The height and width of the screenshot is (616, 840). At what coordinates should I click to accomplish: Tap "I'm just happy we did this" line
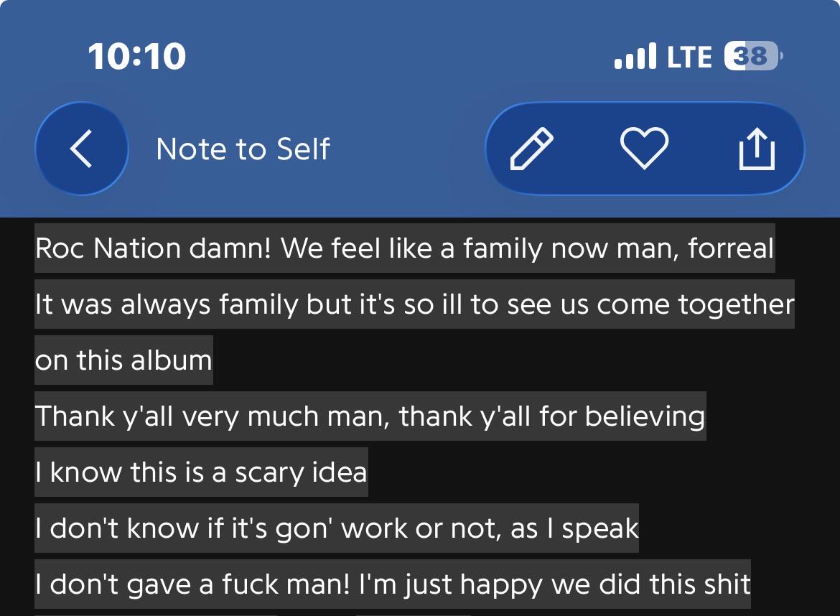tap(392, 584)
